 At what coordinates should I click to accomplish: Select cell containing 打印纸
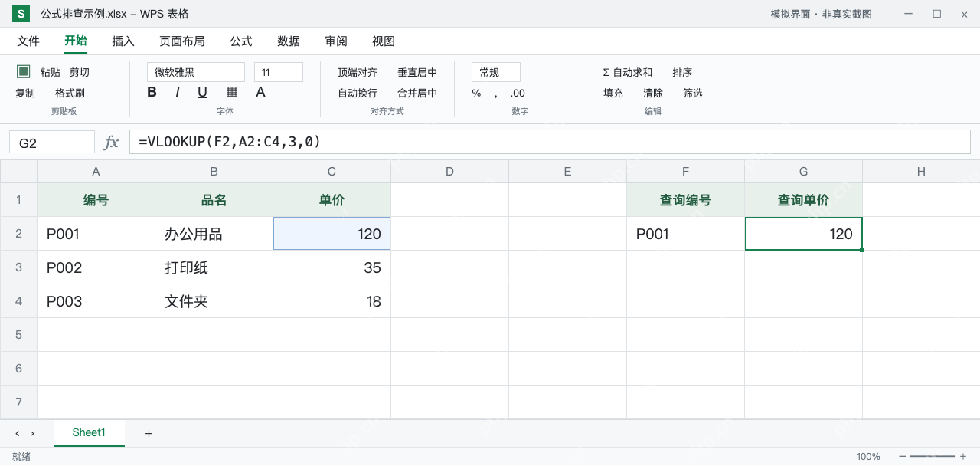point(214,267)
